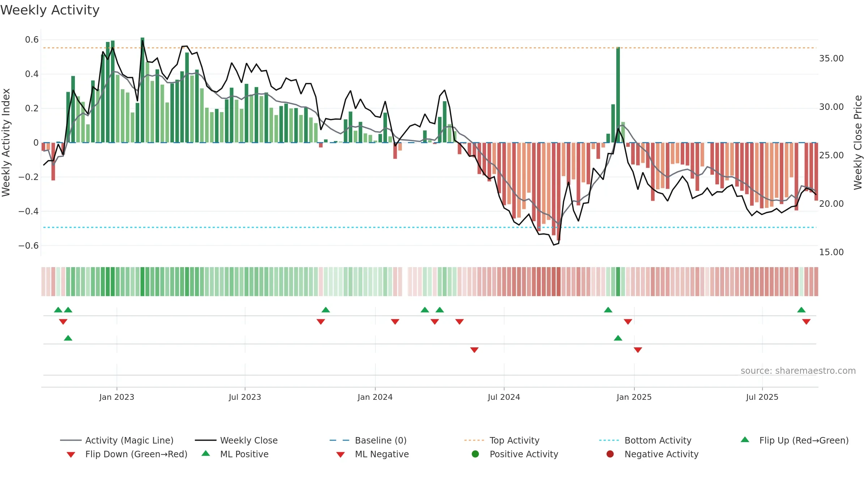
Task: Toggle the Baseline (0) legend entry
Action: 368,440
